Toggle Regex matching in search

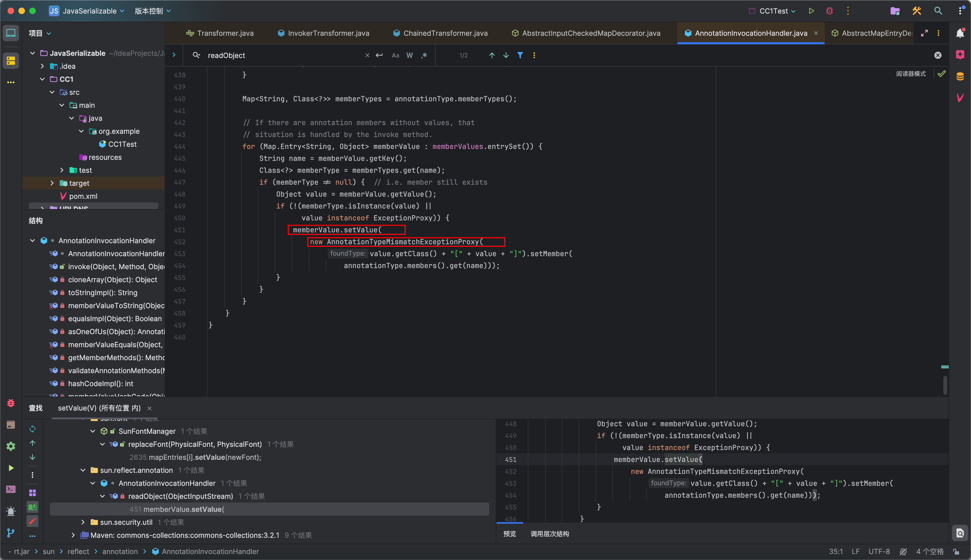pyautogui.click(x=424, y=56)
